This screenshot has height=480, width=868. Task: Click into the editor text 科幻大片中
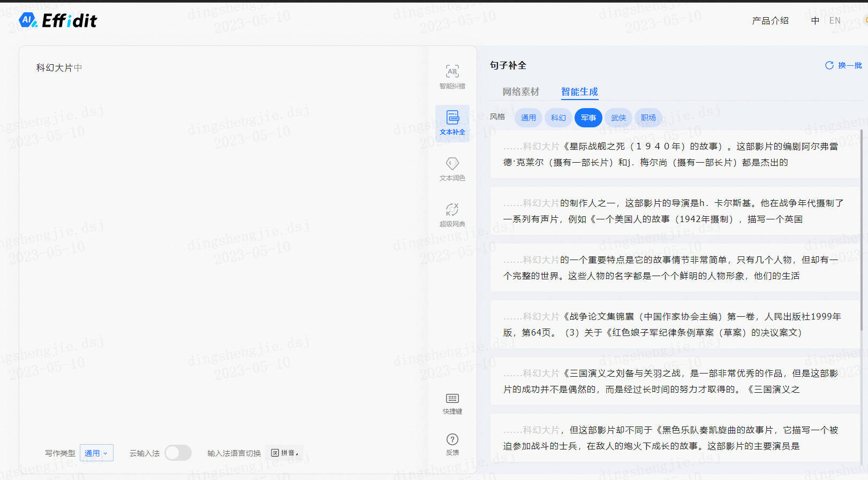(x=59, y=68)
